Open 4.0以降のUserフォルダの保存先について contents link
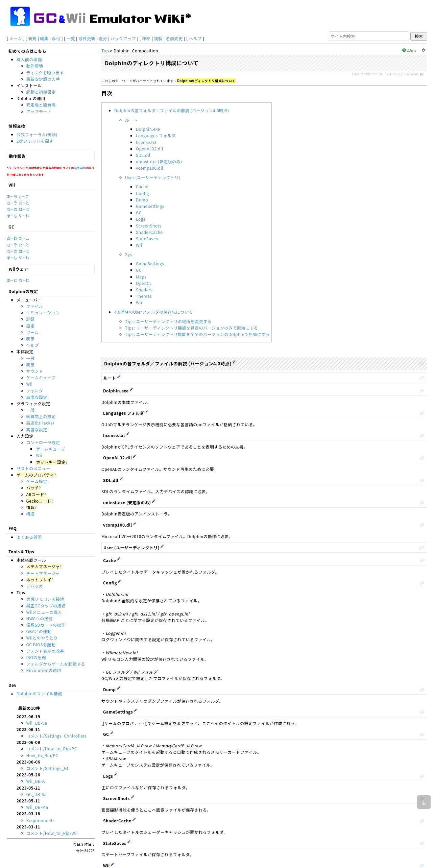Screen dimensions: 434x868 (x=153, y=312)
